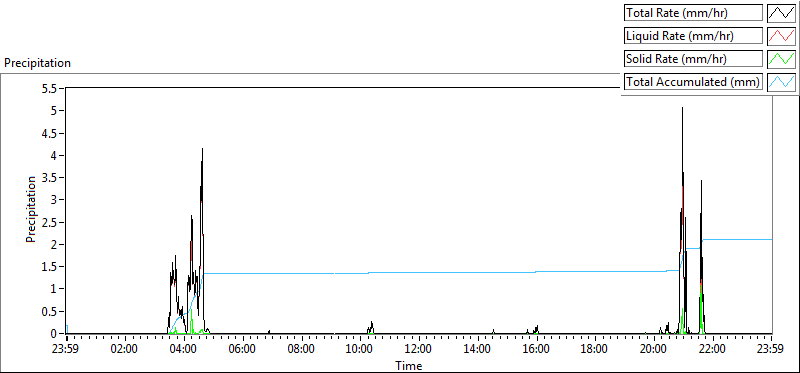This screenshot has height=373, width=800.
Task: Click the 20:00 time axis tick label
Action: pos(654,350)
